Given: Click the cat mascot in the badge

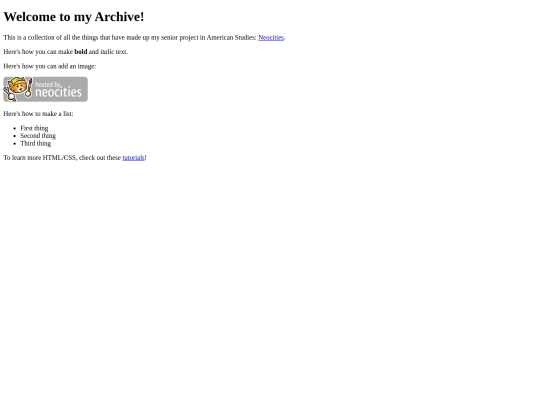Looking at the screenshot, I should (x=17, y=89).
